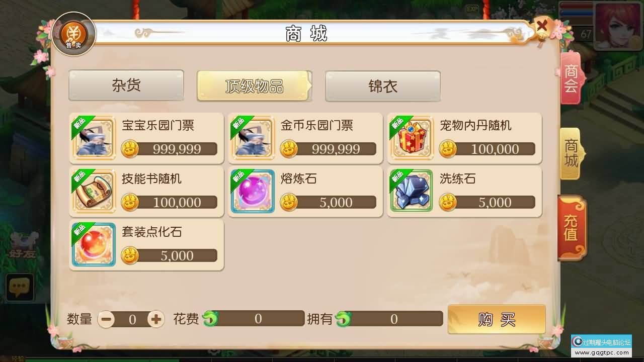Image resolution: width=644 pixels, height=362 pixels.
Task: Choose the 宠物内丹随机 gift box icon
Action: pyautogui.click(x=412, y=138)
